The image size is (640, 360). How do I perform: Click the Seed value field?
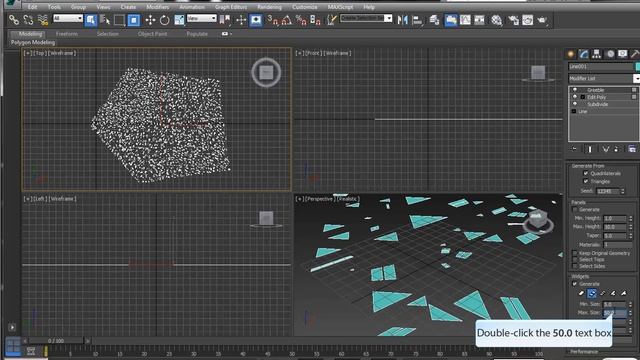pos(608,191)
